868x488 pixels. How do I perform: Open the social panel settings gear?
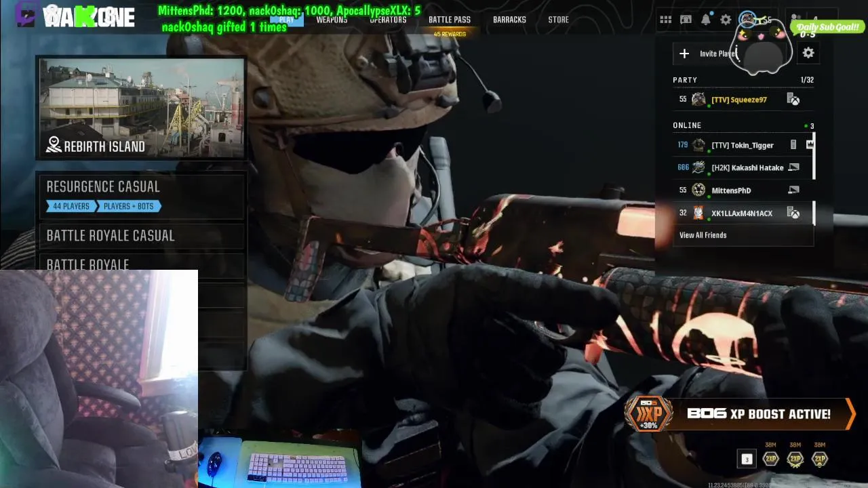808,53
